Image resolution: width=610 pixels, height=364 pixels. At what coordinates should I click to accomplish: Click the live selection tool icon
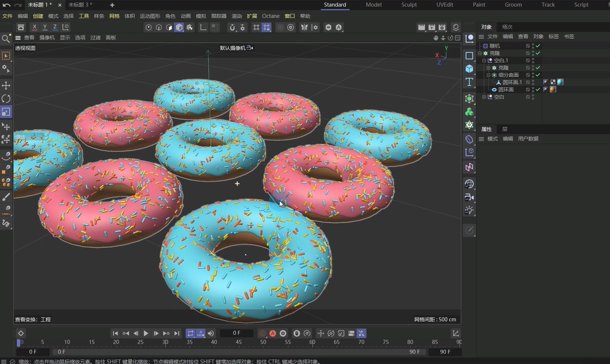coord(6,56)
